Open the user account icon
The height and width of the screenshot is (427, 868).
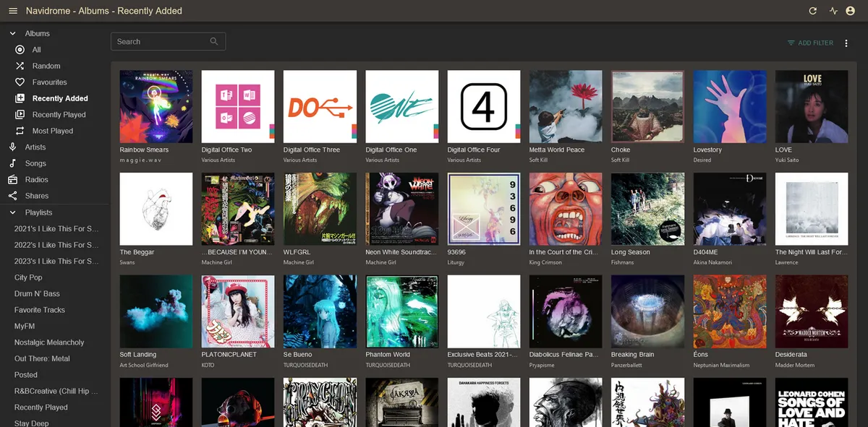pos(854,11)
